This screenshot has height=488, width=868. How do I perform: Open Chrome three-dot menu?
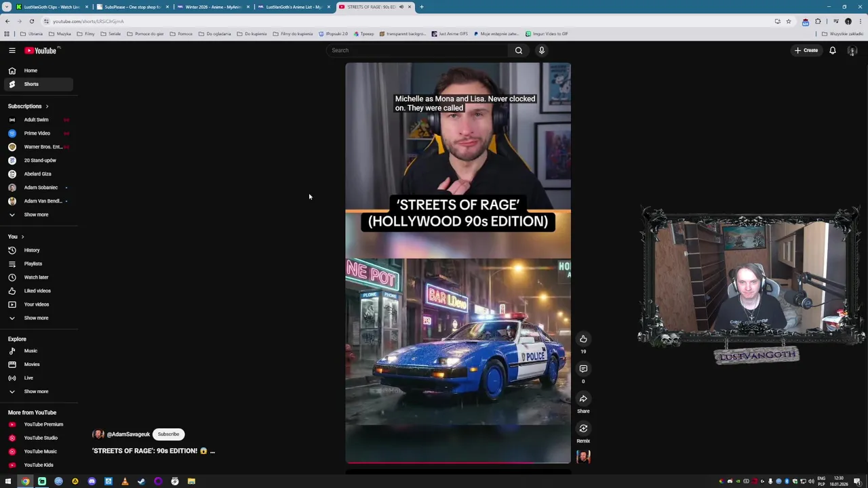[x=859, y=21]
